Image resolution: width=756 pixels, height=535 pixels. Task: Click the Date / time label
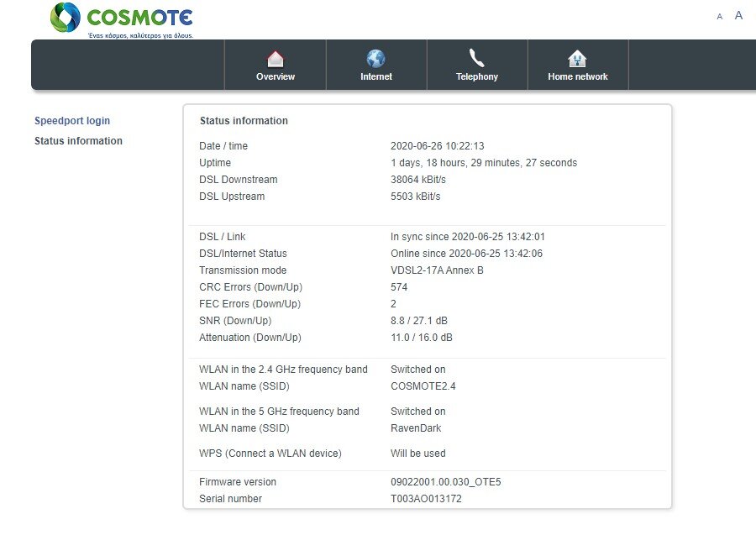click(223, 146)
